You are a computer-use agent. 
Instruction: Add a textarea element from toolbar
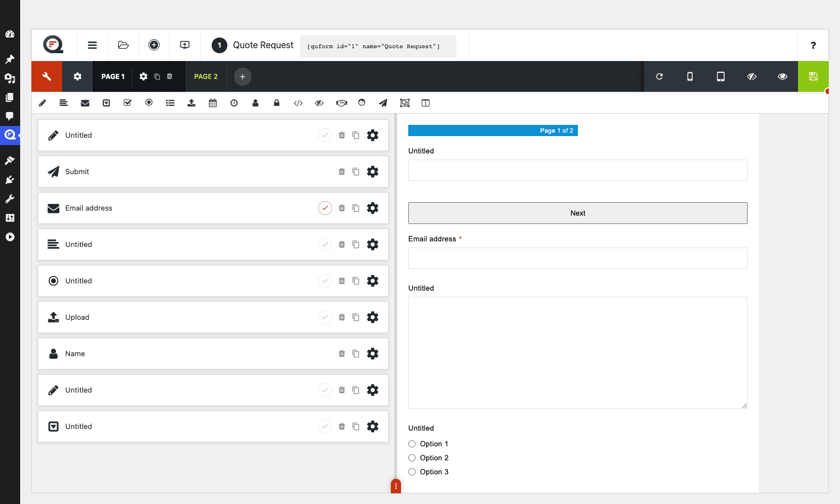tap(64, 103)
